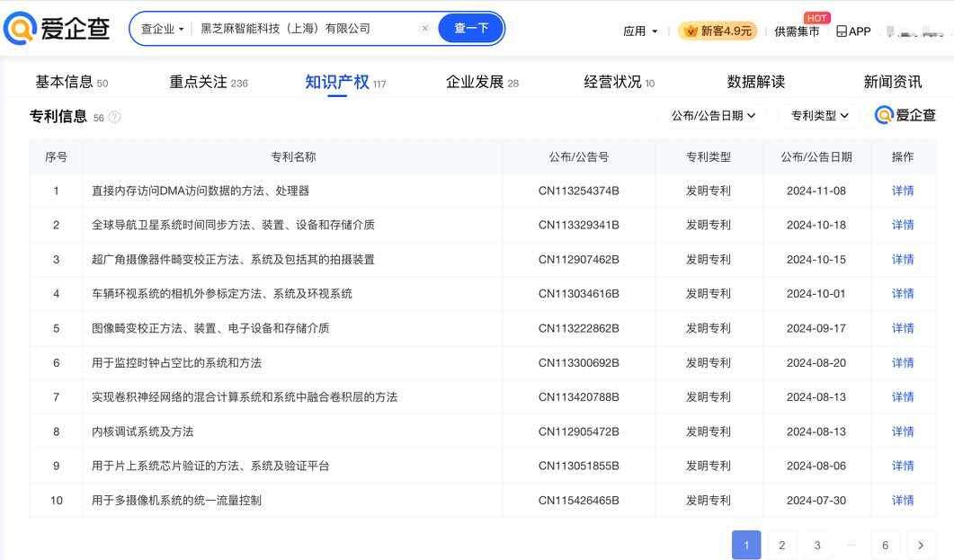
Task: Click the 爱企查 logo at top left
Action: tap(56, 29)
